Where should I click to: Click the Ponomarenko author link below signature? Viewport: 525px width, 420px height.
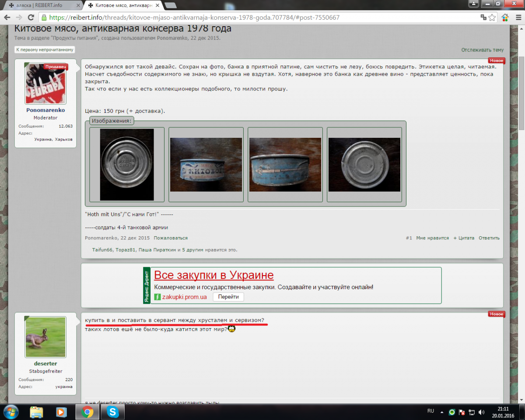click(x=101, y=238)
